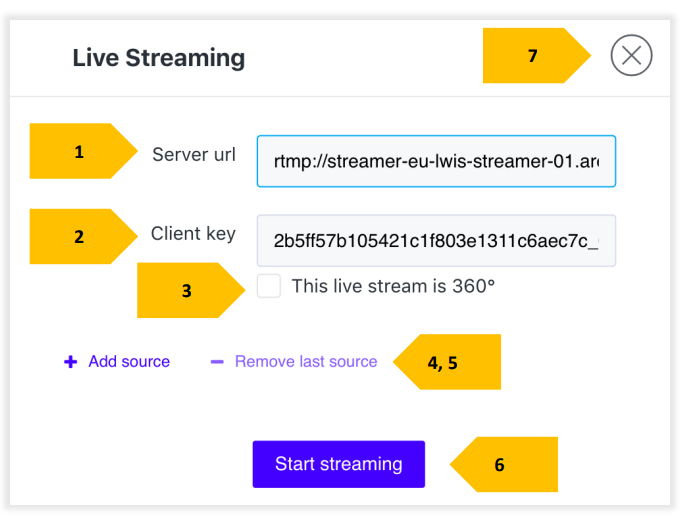This screenshot has width=693, height=519.
Task: Add a new streaming source
Action: pyautogui.click(x=128, y=362)
